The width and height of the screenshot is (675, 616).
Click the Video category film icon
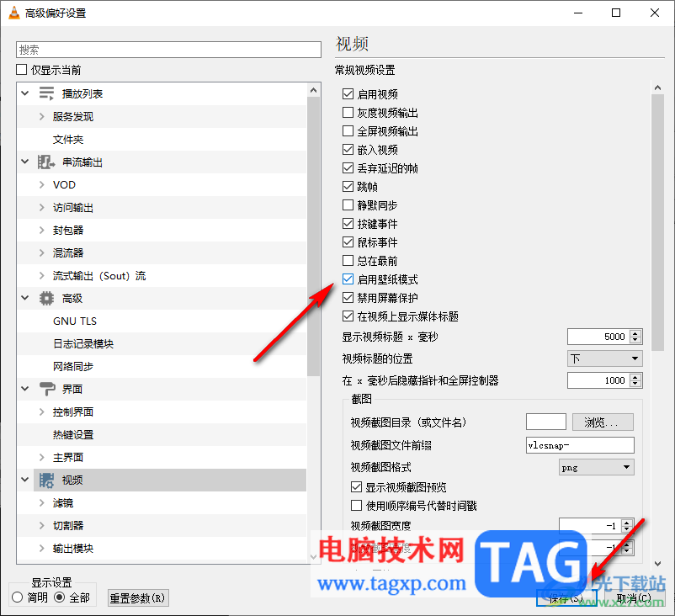pos(46,480)
